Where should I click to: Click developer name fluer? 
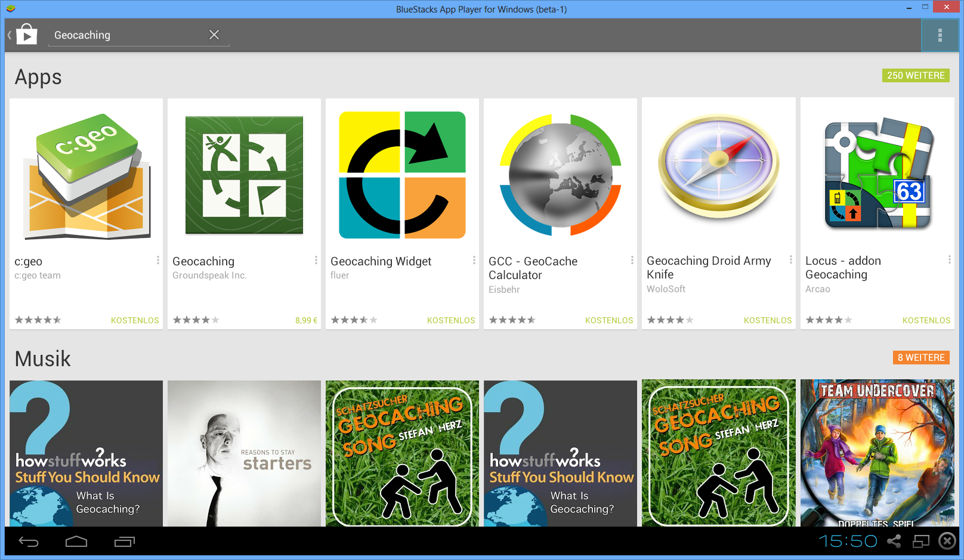(x=339, y=276)
